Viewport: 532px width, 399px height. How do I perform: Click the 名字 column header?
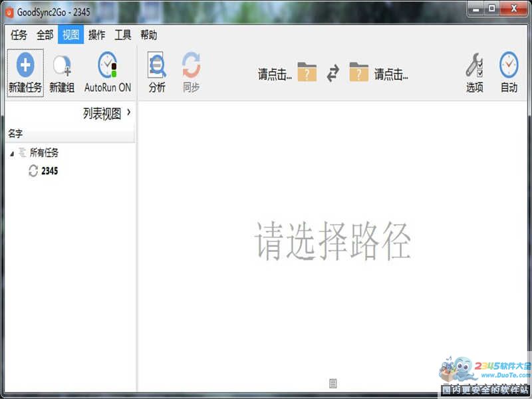tap(70, 134)
